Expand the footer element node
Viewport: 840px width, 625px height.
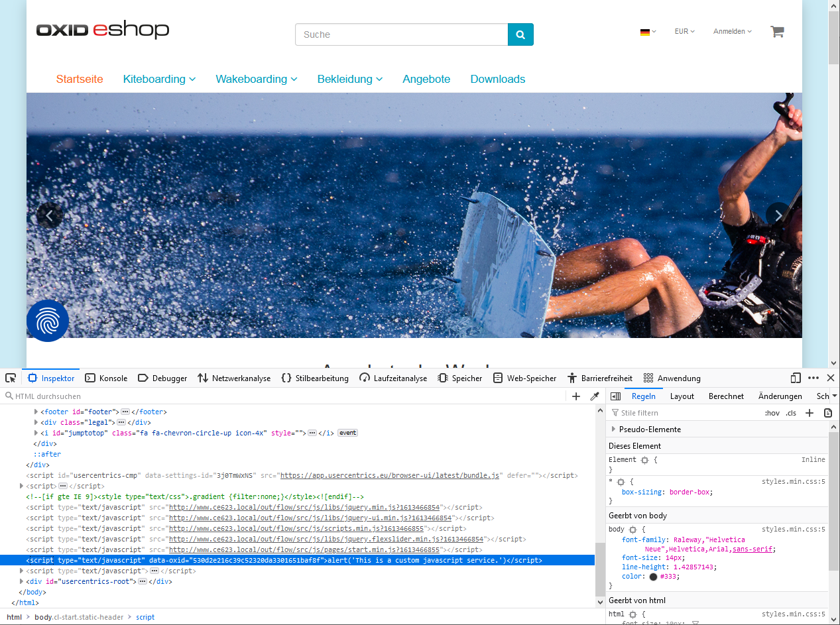tap(36, 412)
